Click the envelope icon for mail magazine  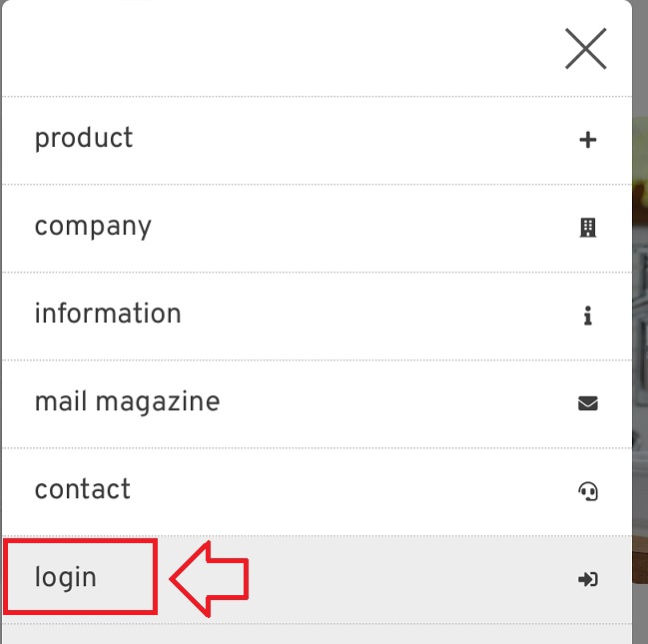coord(588,403)
